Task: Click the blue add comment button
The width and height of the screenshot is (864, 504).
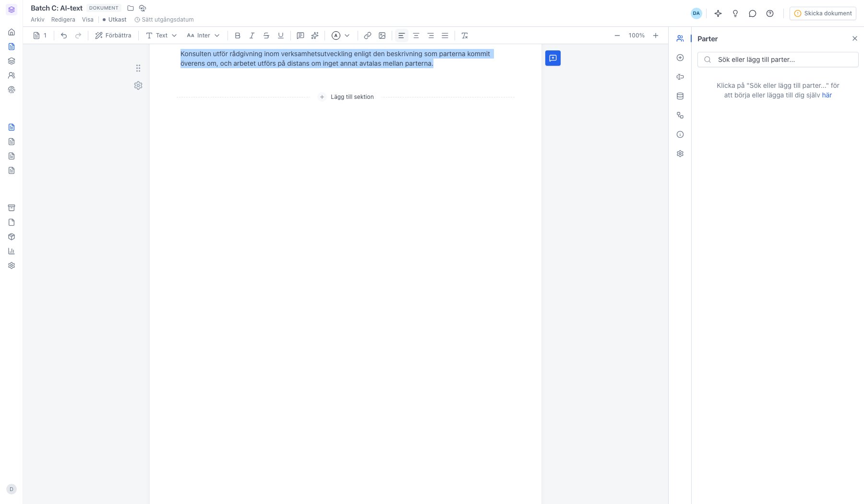Action: point(553,58)
